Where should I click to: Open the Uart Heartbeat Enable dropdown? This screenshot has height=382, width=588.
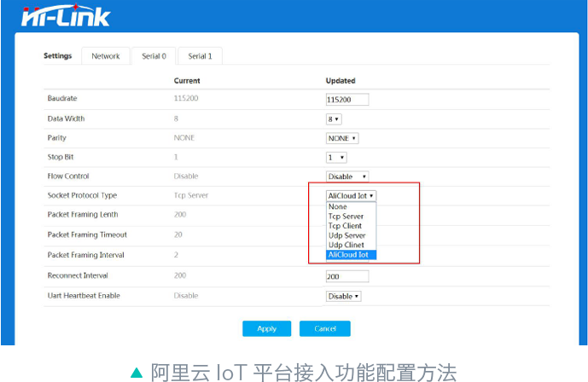[x=344, y=296]
